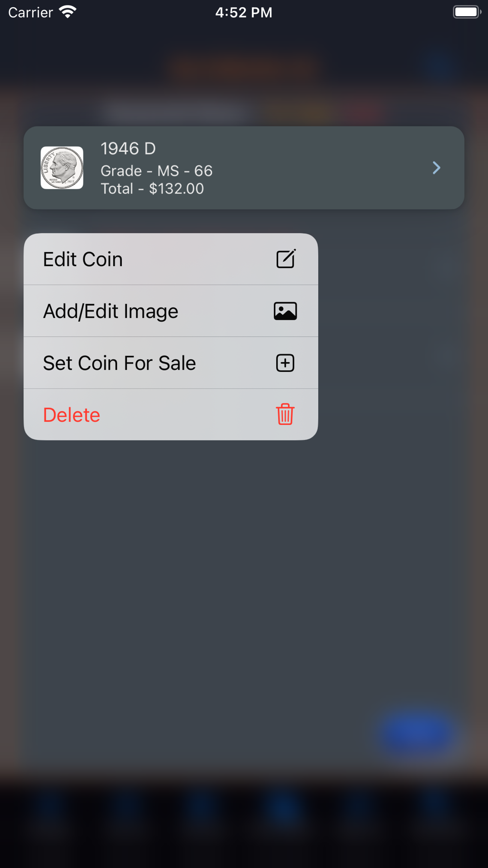The image size is (488, 868).
Task: Tap the 1946 D coin title
Action: point(128,148)
